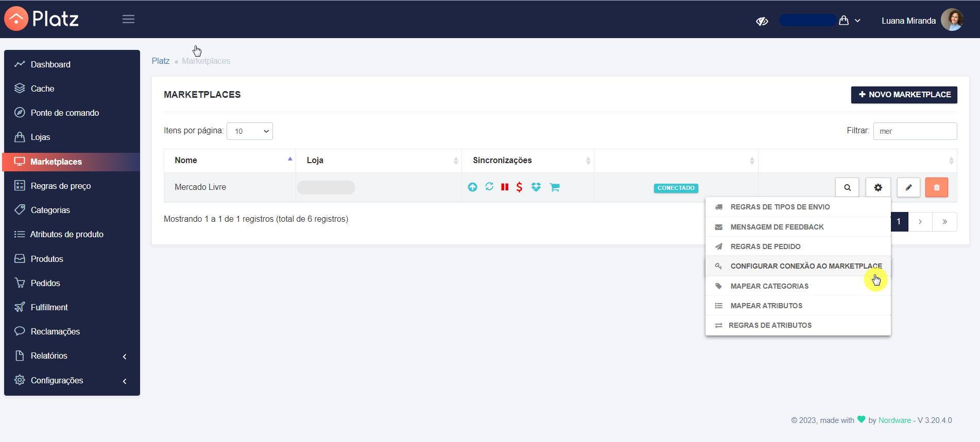980x442 pixels.
Task: Sort table by Loja column
Action: (379, 161)
